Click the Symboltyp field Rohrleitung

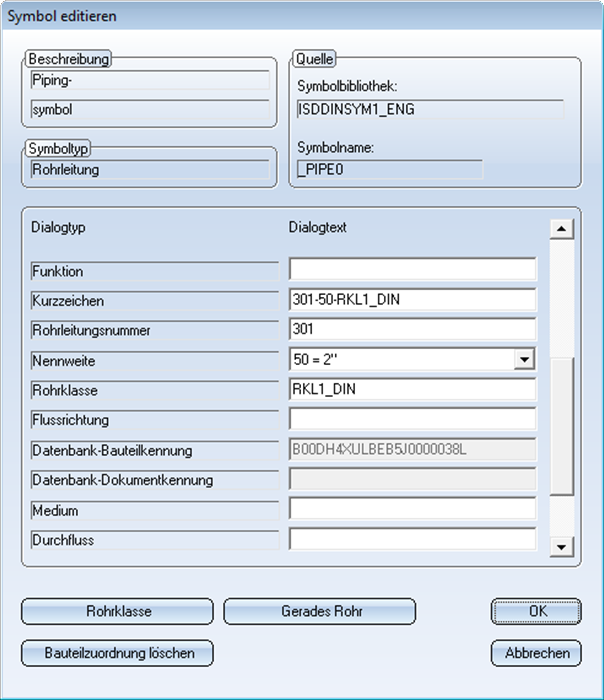pos(150,170)
